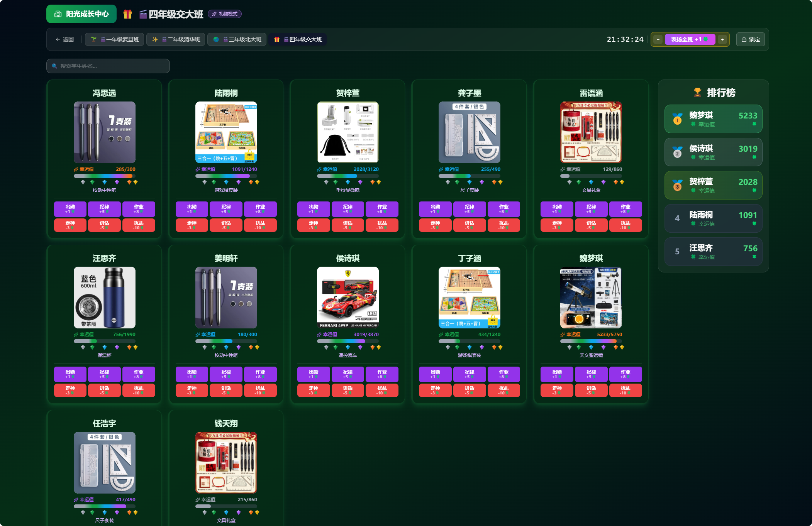Viewport: 812px width, 526px height.
Task: Give 贺梓萱 作业 +8
Action: (382, 209)
